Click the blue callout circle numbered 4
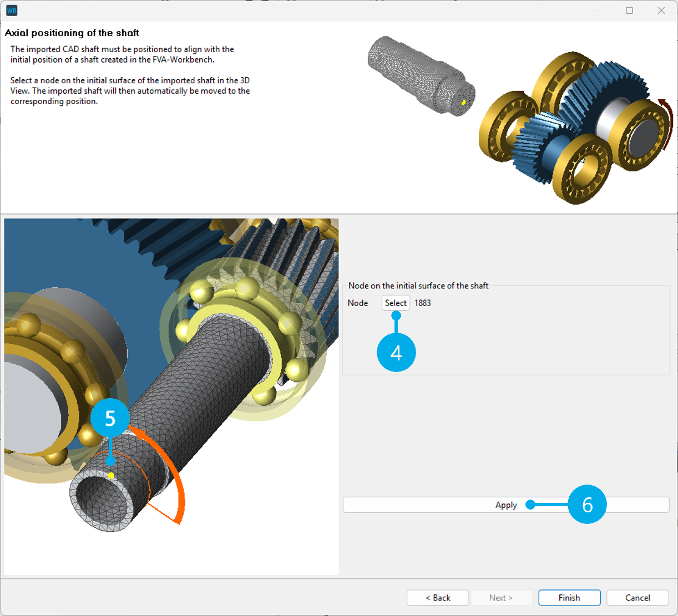This screenshot has height=616, width=678. tap(396, 352)
